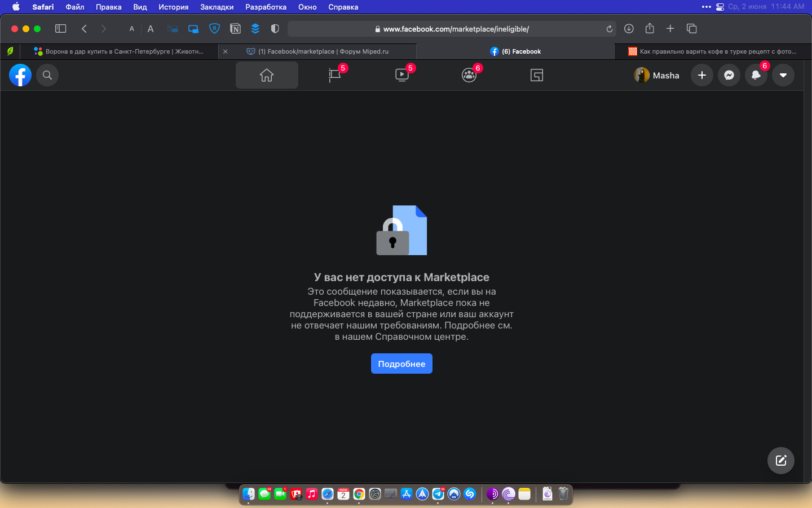Open the pinned green leaf tab
The height and width of the screenshot is (508, 812).
tap(10, 51)
